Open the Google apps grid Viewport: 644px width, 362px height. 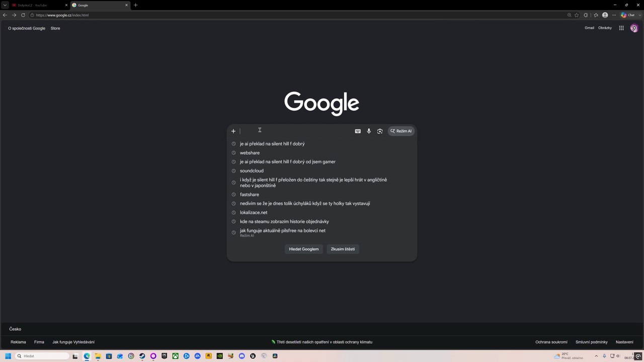tap(621, 28)
